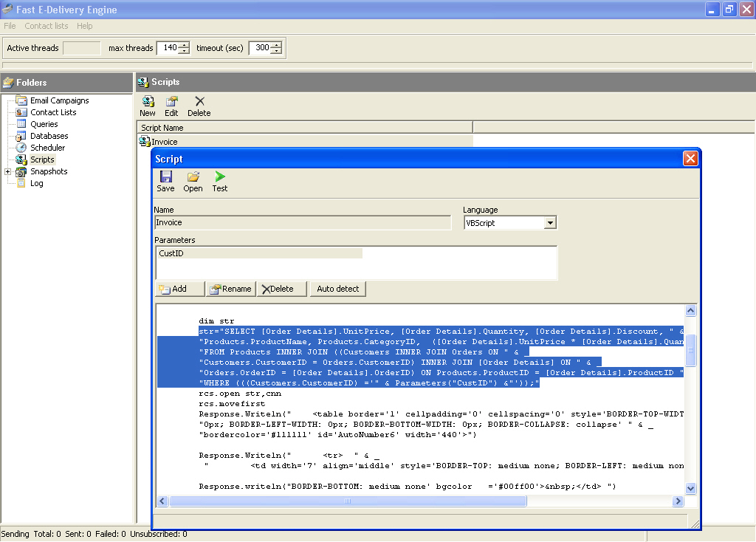Open Queries folder
Image resolution: width=756 pixels, height=542 pixels.
[x=44, y=124]
